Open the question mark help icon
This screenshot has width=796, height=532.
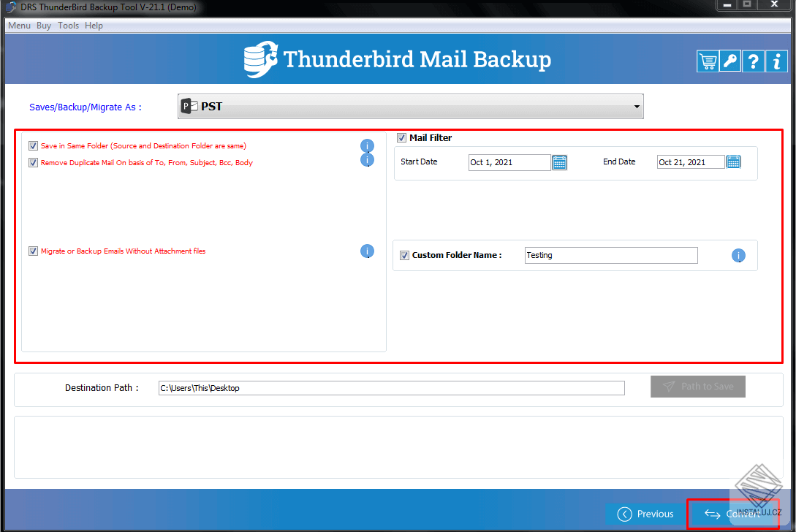pos(754,61)
